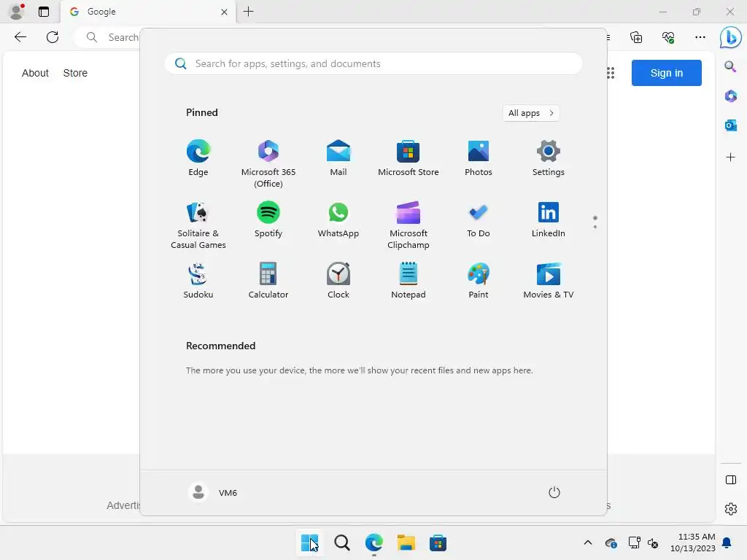Open Edge profile icon
The width and height of the screenshot is (747, 560).
[x=17, y=12]
